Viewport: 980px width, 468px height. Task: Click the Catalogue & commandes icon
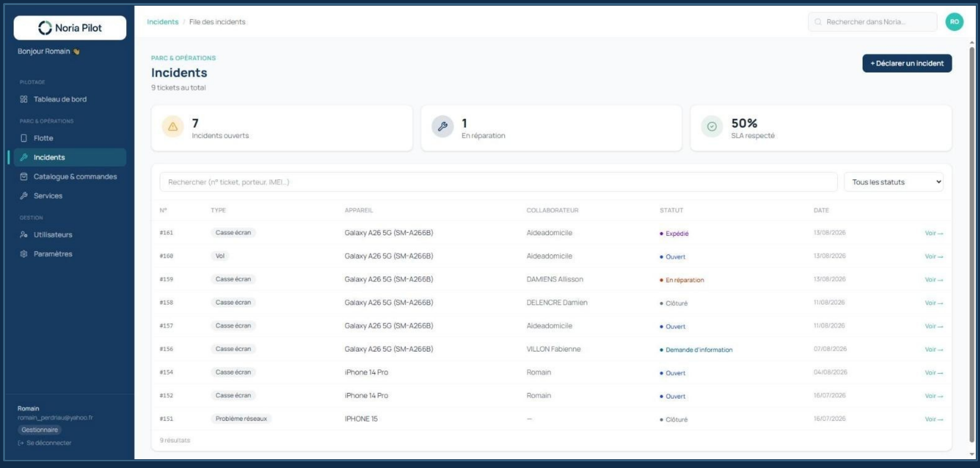coord(24,176)
